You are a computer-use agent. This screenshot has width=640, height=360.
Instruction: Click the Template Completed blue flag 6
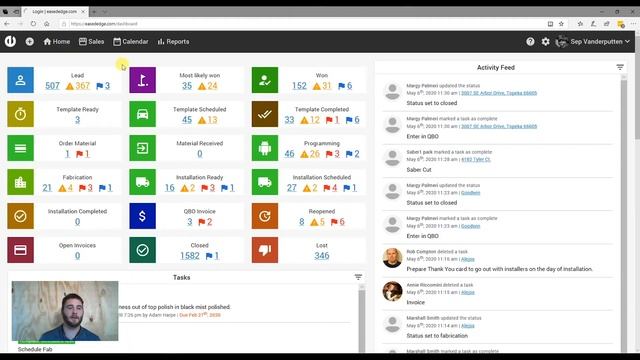(352, 120)
